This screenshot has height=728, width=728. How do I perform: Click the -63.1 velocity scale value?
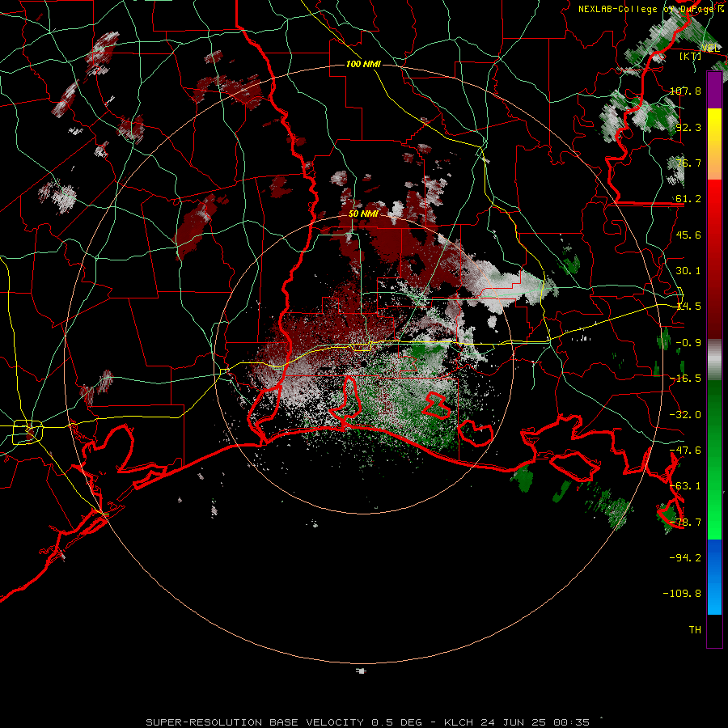[685, 485]
